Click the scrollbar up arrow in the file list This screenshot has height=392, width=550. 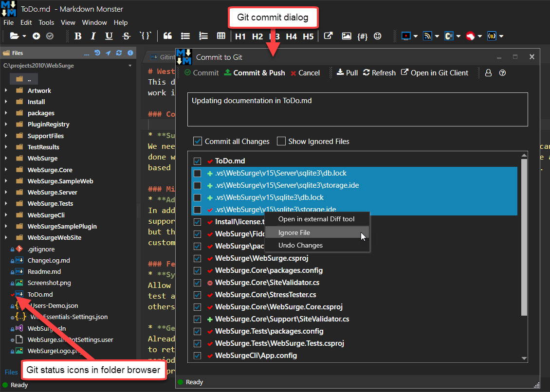pyautogui.click(x=524, y=155)
